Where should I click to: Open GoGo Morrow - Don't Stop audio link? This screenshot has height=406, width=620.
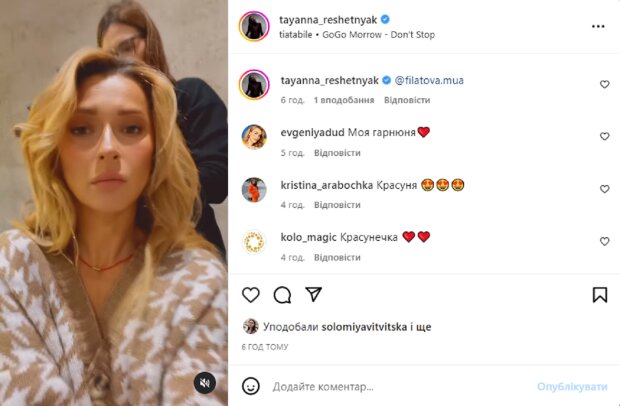378,35
